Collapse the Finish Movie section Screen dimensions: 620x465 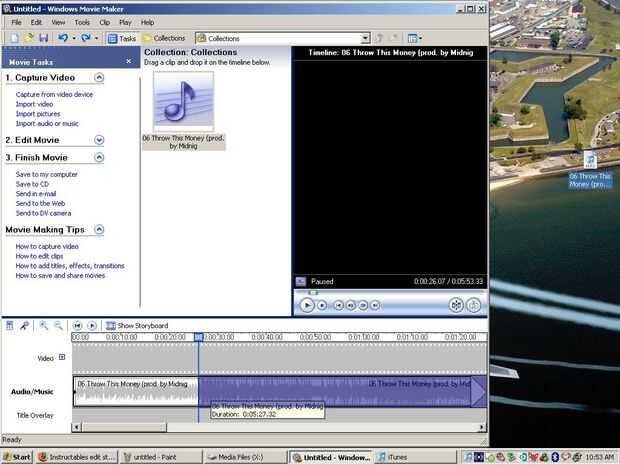[99, 157]
